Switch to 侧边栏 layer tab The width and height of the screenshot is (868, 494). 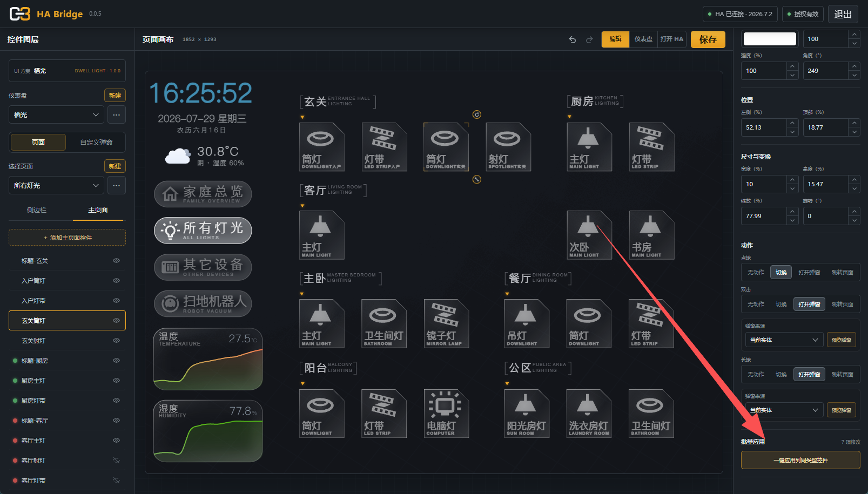[37, 210]
